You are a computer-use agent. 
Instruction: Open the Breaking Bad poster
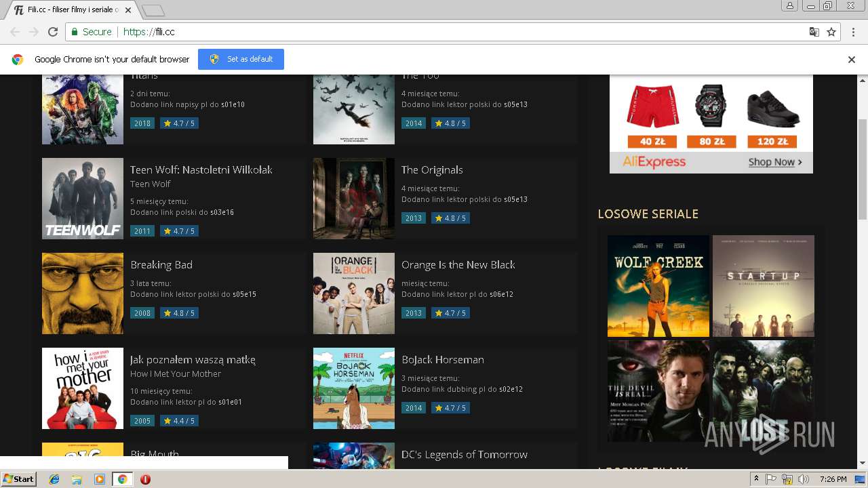coord(83,293)
